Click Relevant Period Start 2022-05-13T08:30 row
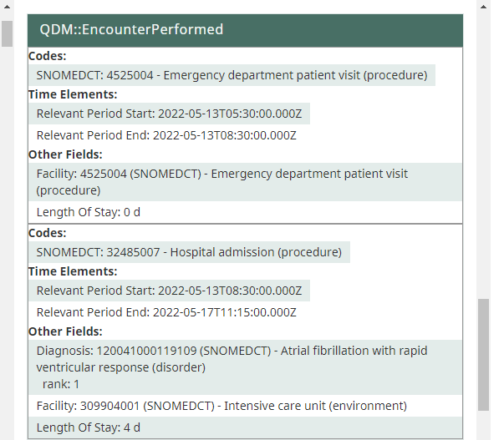Image resolution: width=504 pixels, height=440 pixels. [169, 291]
